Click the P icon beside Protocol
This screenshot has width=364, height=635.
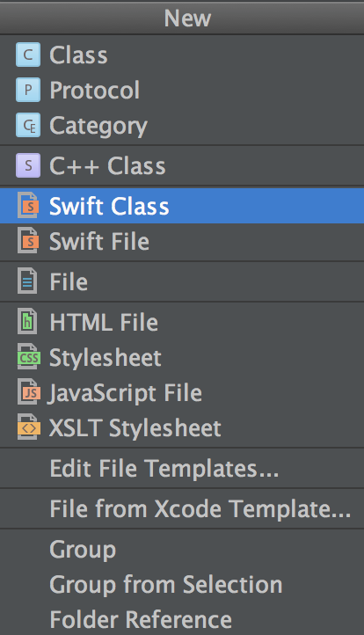pyautogui.click(x=28, y=90)
